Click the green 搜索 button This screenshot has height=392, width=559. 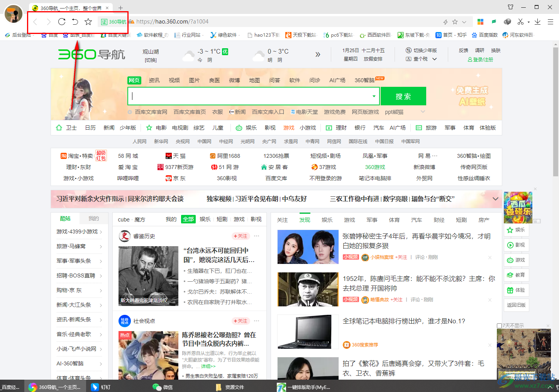403,96
